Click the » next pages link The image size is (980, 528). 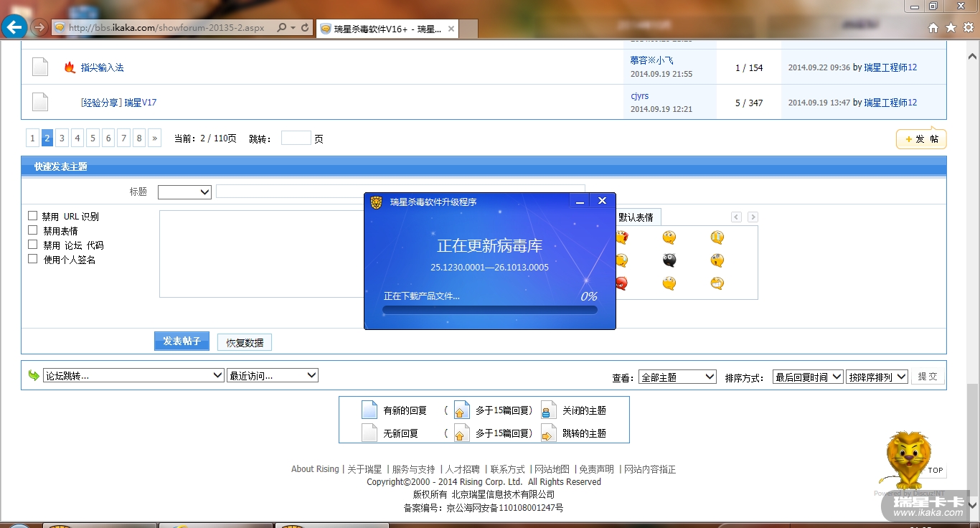pyautogui.click(x=154, y=138)
